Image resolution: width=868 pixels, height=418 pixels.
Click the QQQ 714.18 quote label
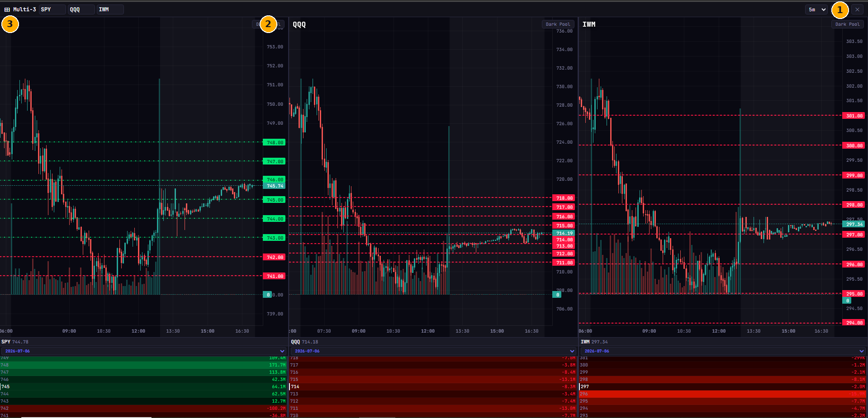[304, 342]
